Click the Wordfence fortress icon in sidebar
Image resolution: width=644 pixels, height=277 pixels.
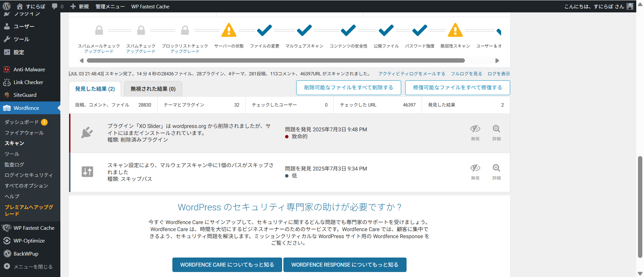coord(7,108)
